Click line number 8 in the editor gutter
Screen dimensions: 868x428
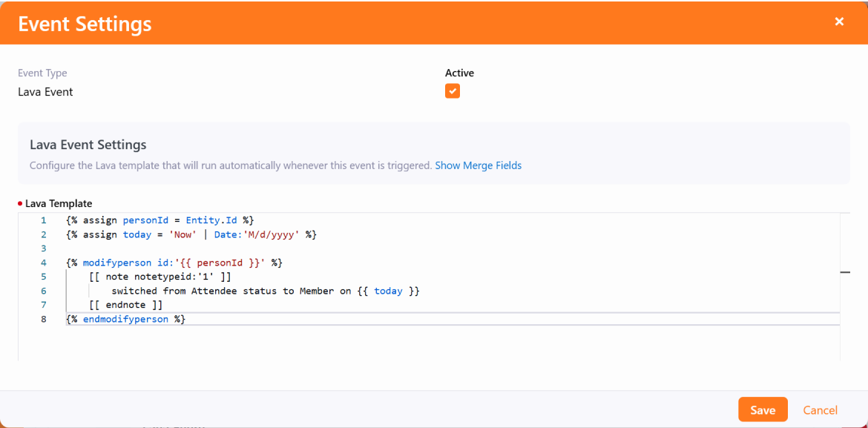point(44,319)
